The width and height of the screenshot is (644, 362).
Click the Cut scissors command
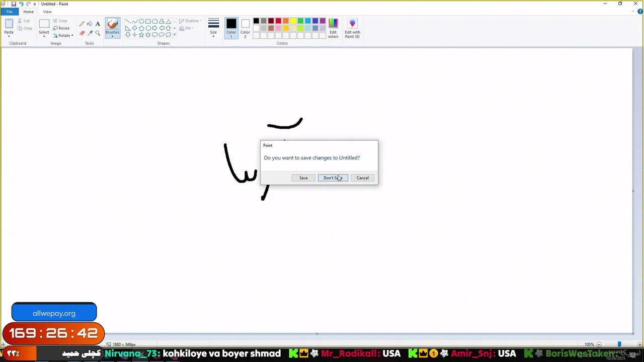pyautogui.click(x=23, y=21)
